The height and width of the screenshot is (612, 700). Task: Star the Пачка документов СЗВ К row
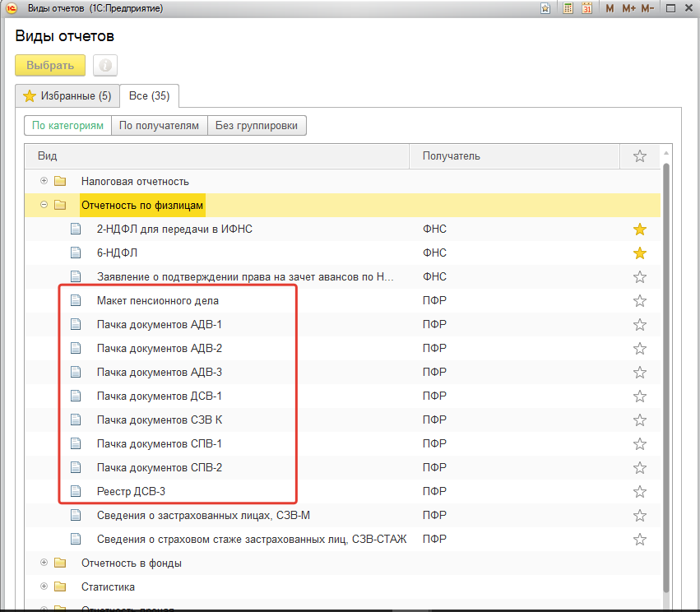[640, 420]
